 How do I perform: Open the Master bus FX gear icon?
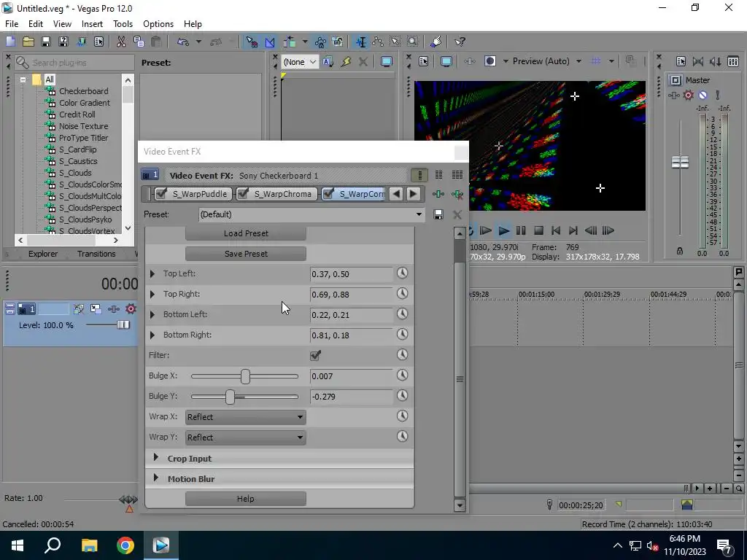[x=689, y=96]
